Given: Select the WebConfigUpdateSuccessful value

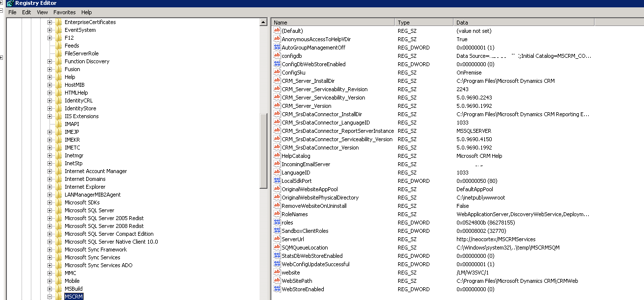Looking at the screenshot, I should (315, 264).
